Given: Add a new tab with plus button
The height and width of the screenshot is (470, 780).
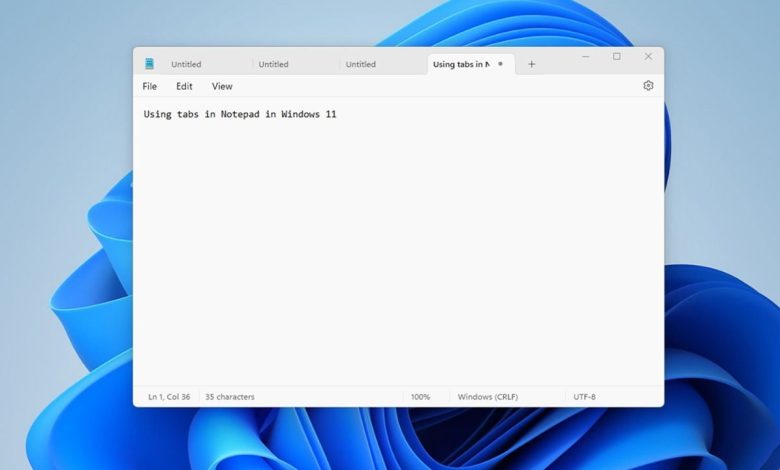Looking at the screenshot, I should [531, 64].
